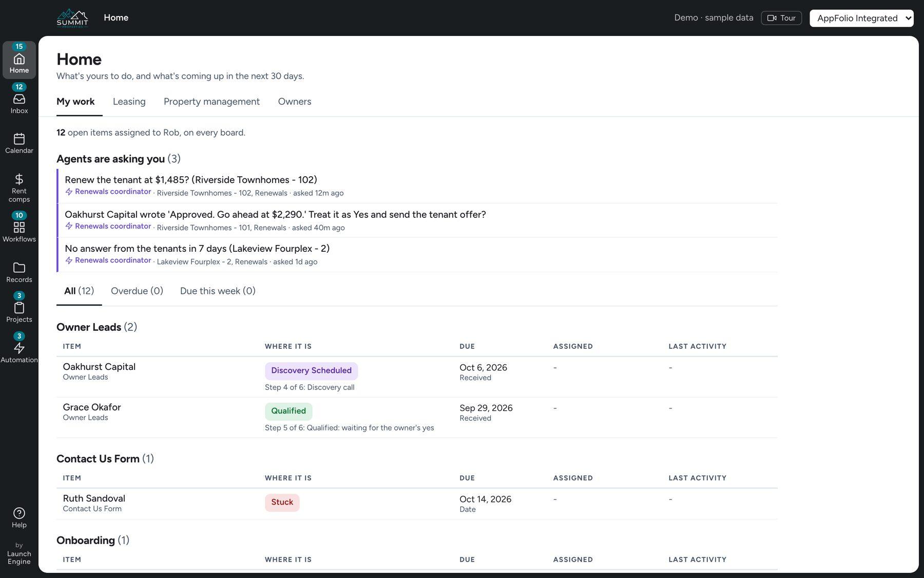Image resolution: width=924 pixels, height=578 pixels.
Task: Start the Tour button
Action: pyautogui.click(x=781, y=18)
